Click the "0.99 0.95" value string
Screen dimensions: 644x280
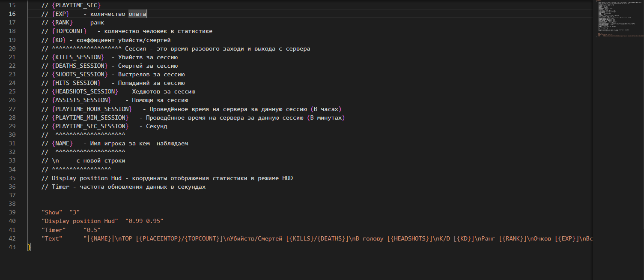click(144, 221)
